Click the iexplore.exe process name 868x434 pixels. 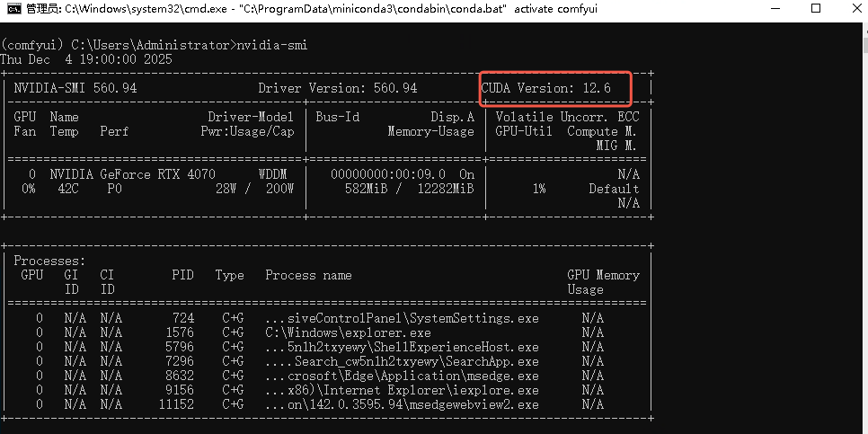pos(402,390)
